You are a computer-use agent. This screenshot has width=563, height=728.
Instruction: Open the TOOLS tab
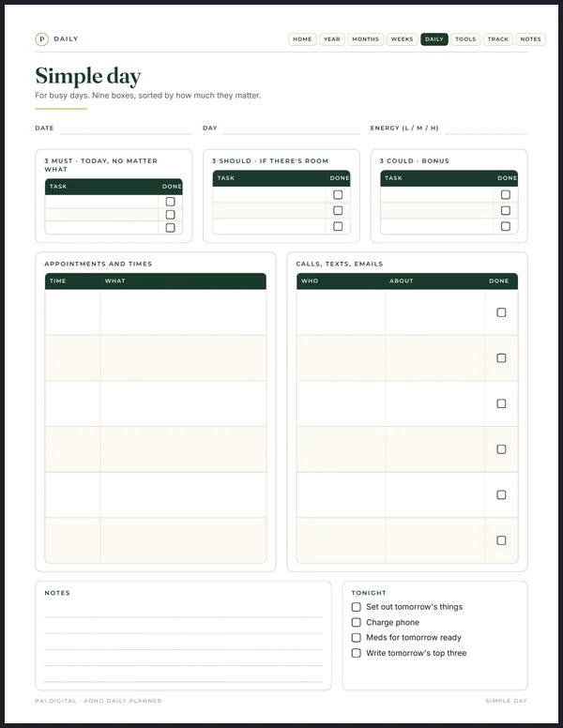(x=465, y=39)
